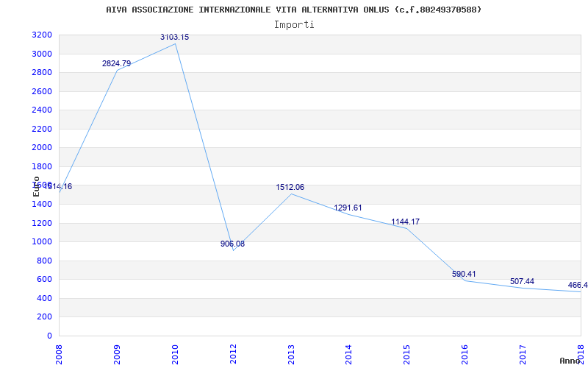Click the Anno horizontal axis title
The image size is (588, 368).
[570, 361]
